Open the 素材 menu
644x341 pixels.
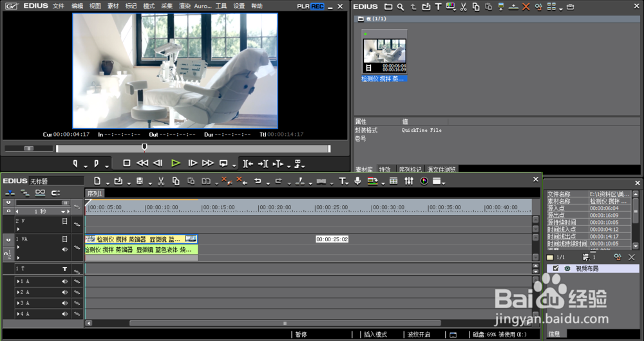[113, 6]
